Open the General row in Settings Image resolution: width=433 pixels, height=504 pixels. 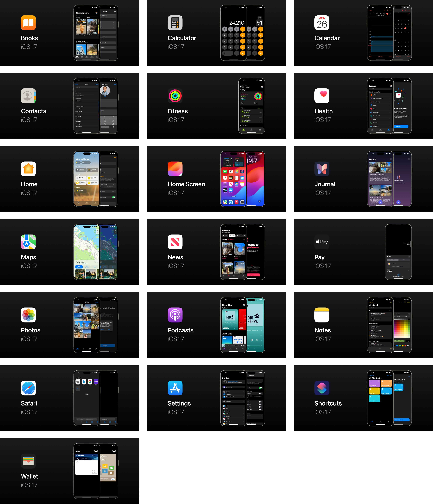[x=234, y=392]
